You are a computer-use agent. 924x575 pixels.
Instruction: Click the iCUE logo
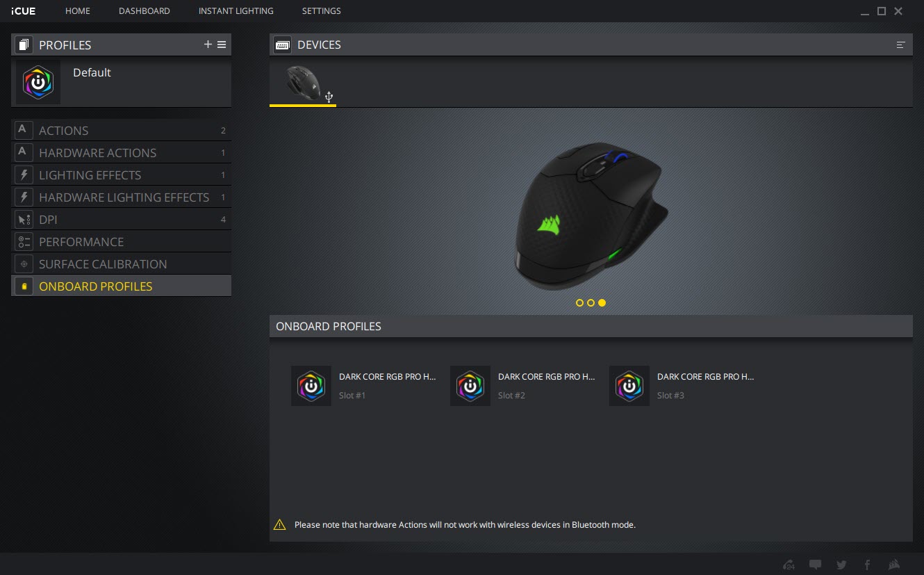(x=24, y=11)
